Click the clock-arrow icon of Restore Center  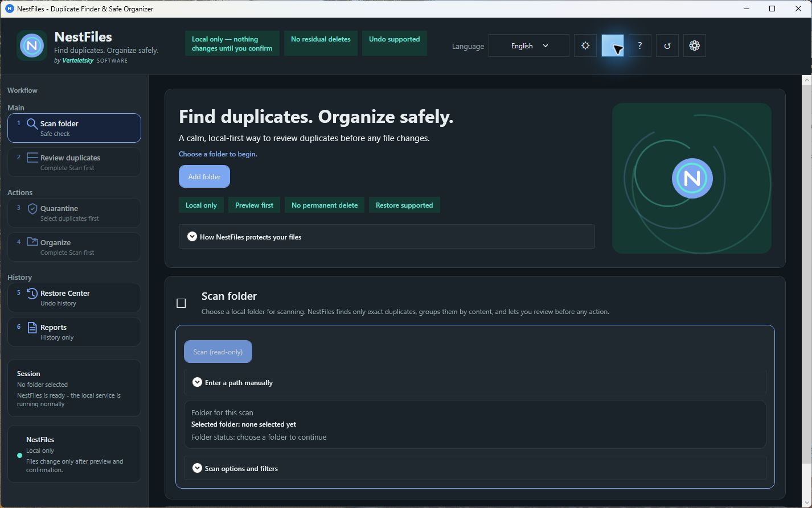[32, 294]
